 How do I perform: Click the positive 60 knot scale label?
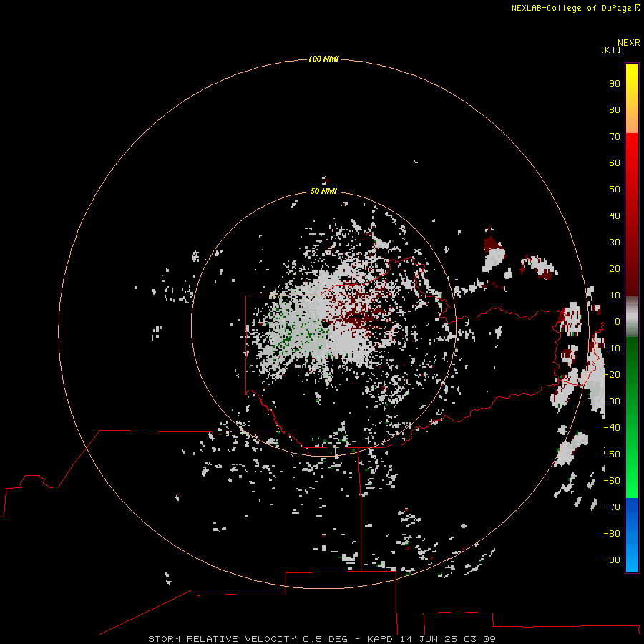pyautogui.click(x=615, y=162)
